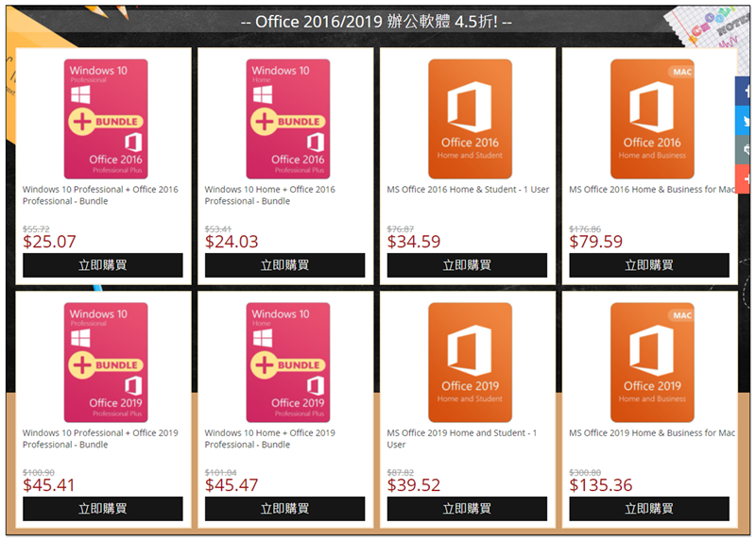Open Office 2016 Home and Student image
This screenshot has height=541, width=756.
coord(470,119)
